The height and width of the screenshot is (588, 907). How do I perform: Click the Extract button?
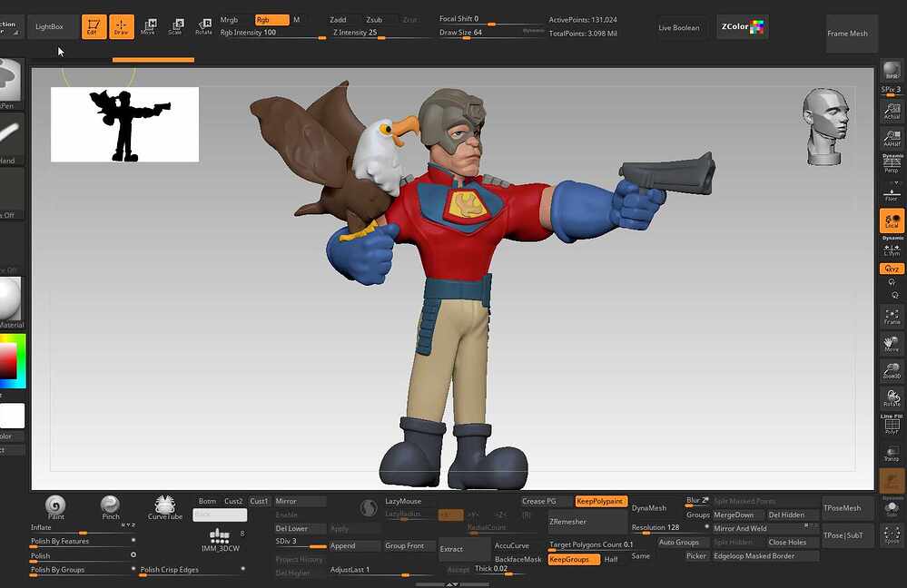[464, 549]
